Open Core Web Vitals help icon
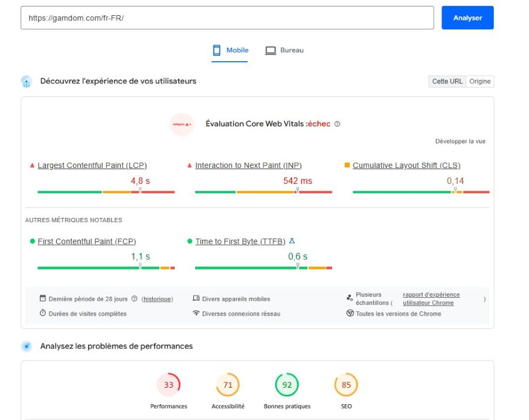 point(337,124)
